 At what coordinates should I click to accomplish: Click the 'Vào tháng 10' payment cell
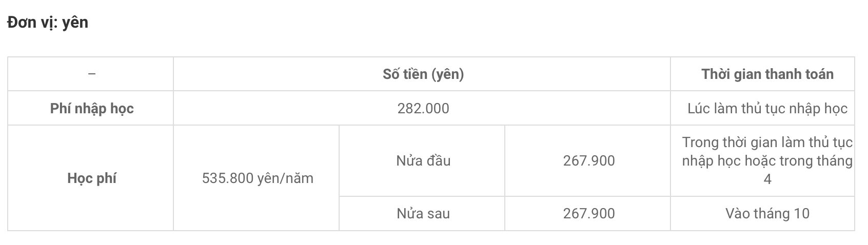[767, 214]
